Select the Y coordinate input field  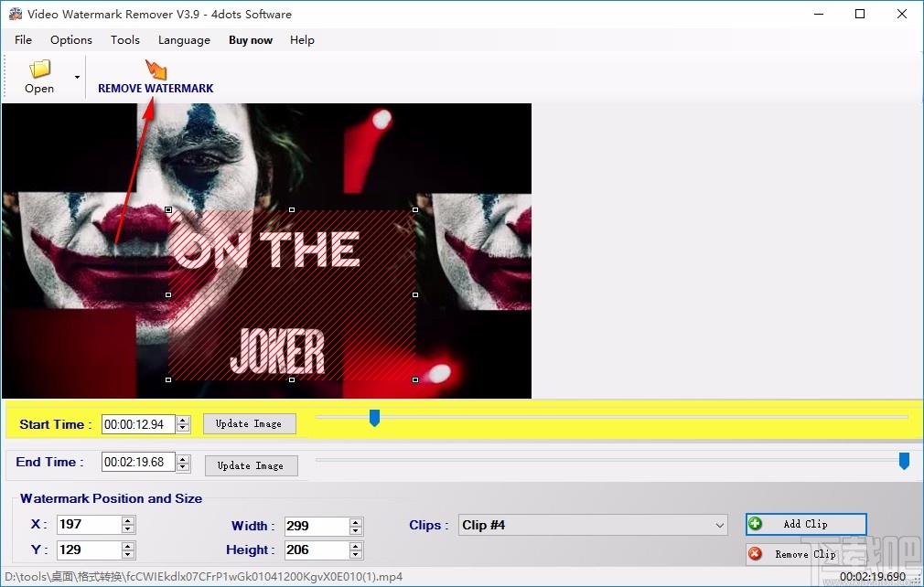tap(88, 550)
